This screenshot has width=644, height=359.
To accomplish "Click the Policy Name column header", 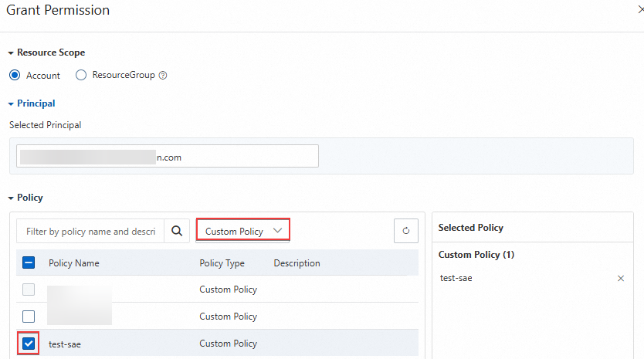I will pyautogui.click(x=74, y=263).
